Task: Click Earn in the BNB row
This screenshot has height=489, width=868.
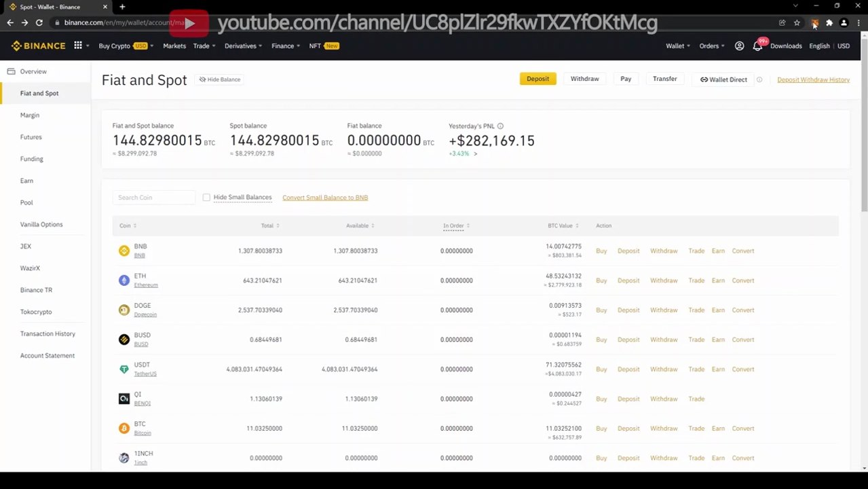Action: coord(718,251)
